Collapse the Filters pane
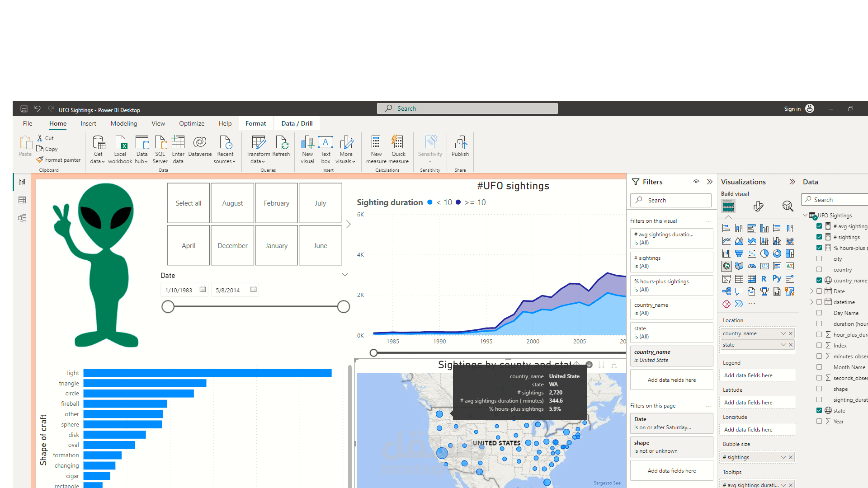The height and width of the screenshot is (488, 868). [710, 182]
